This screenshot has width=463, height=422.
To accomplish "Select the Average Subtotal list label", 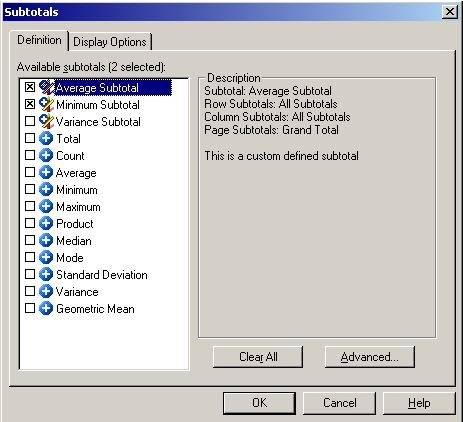I will [113, 88].
